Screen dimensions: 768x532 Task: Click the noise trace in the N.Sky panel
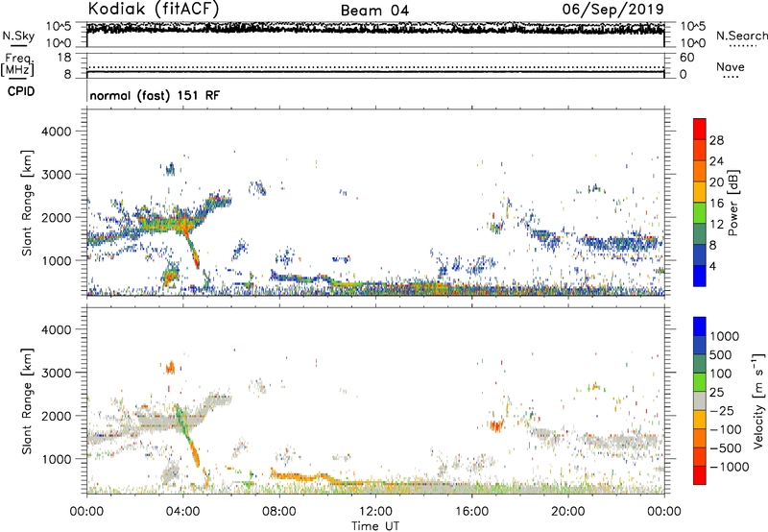[x=375, y=28]
